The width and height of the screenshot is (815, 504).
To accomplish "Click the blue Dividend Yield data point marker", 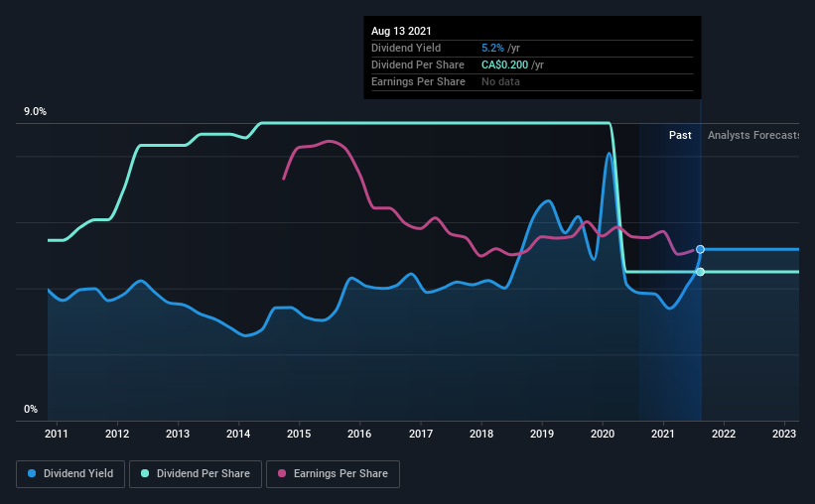I will point(700,249).
